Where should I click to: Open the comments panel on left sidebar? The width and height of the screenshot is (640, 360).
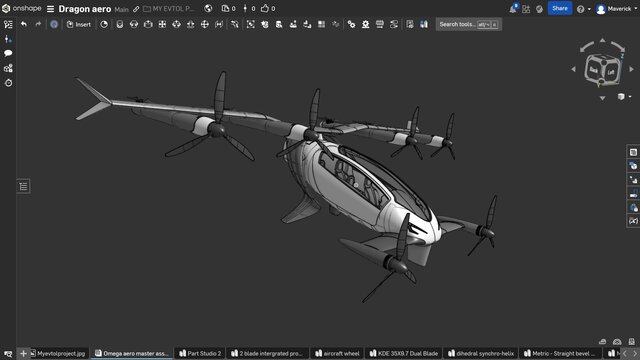(x=8, y=53)
